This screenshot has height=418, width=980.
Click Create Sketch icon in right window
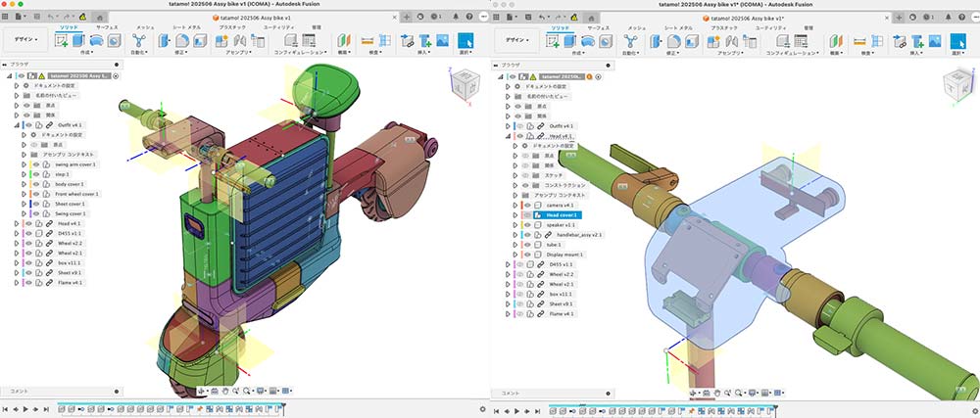coord(553,41)
